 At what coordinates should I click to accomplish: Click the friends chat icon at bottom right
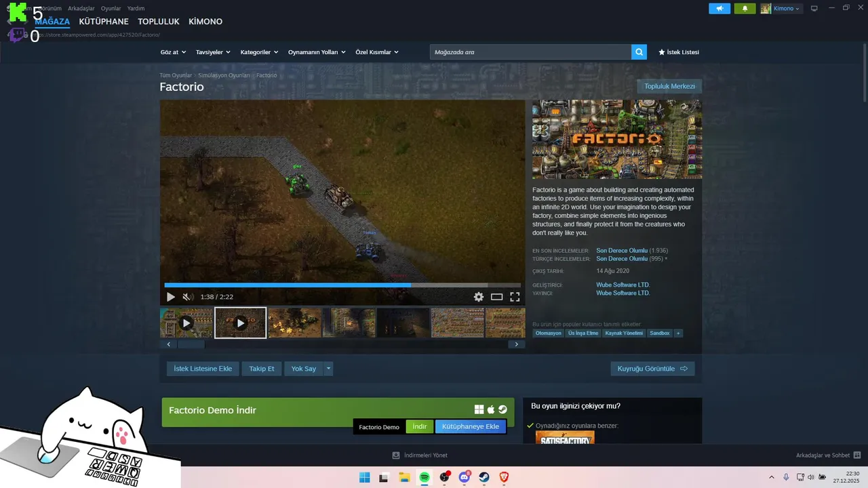(x=857, y=455)
